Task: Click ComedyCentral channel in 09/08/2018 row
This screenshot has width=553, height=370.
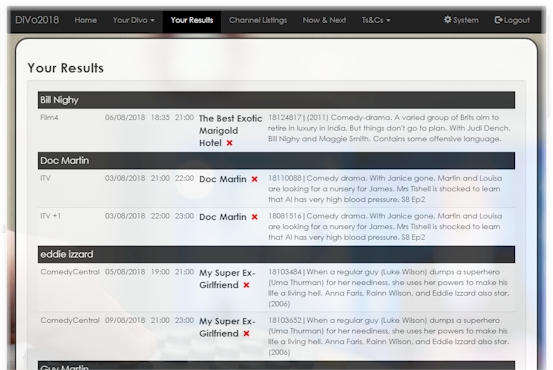Action: (x=70, y=321)
